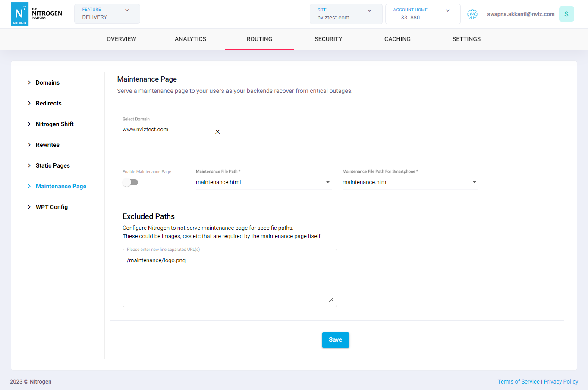This screenshot has height=390, width=588.
Task: Go to the Caching tab
Action: tap(397, 39)
